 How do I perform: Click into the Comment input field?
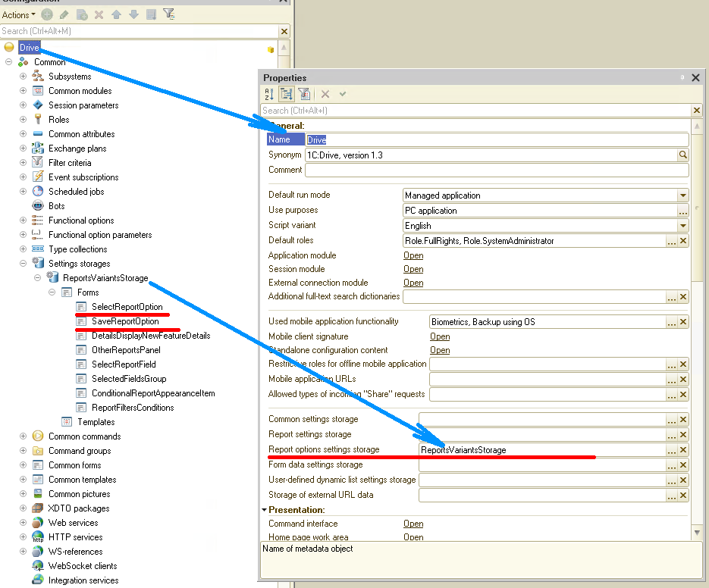[x=496, y=170]
